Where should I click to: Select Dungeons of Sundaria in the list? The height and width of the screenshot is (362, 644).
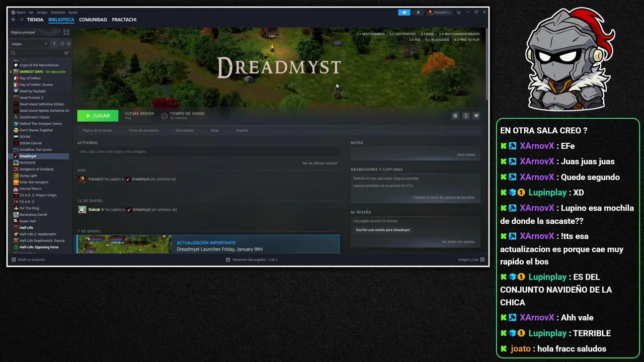coord(36,169)
